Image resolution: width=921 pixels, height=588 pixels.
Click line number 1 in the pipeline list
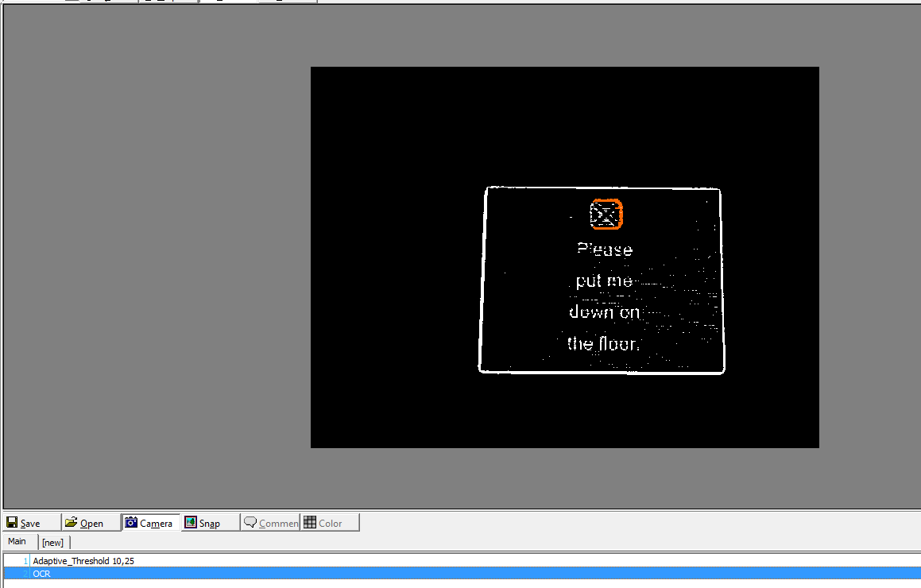[25, 561]
